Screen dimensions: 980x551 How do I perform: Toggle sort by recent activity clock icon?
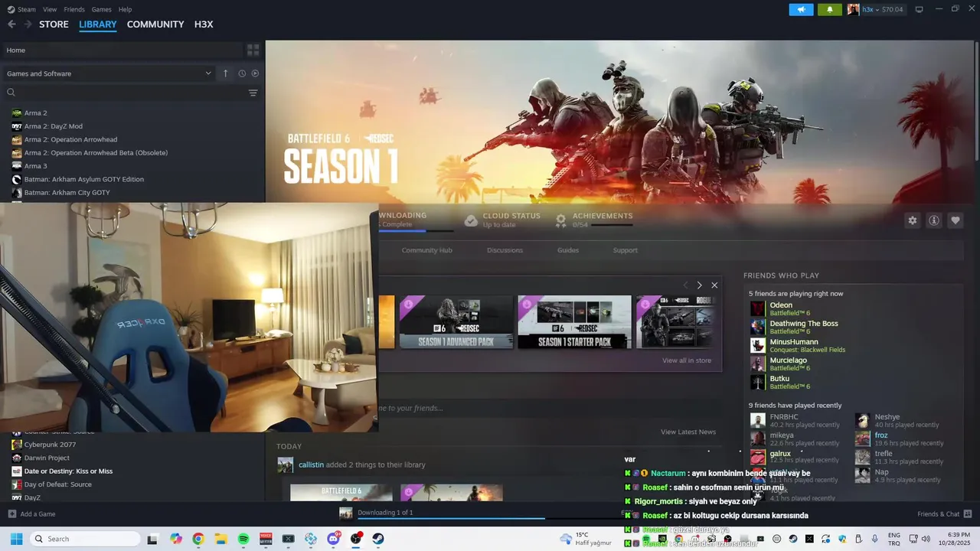242,73
